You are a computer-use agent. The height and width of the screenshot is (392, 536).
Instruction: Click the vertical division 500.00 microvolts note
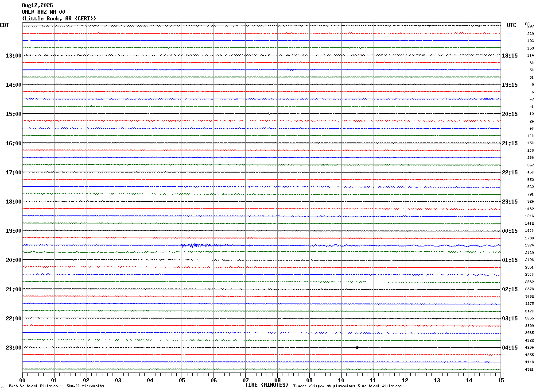pyautogui.click(x=56, y=386)
